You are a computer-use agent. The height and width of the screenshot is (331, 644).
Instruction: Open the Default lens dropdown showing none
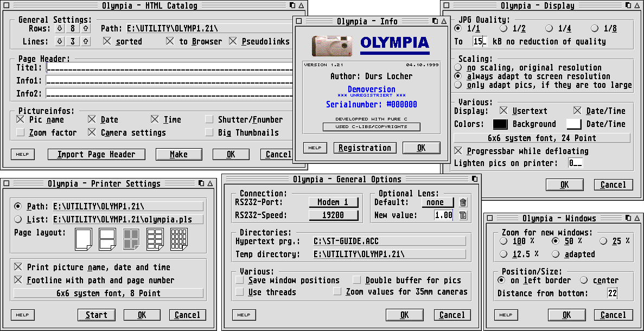click(437, 202)
